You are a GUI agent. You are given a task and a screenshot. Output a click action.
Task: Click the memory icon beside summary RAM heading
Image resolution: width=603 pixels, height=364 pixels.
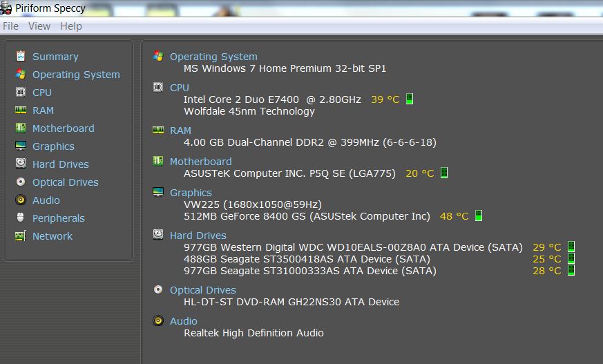point(158,130)
